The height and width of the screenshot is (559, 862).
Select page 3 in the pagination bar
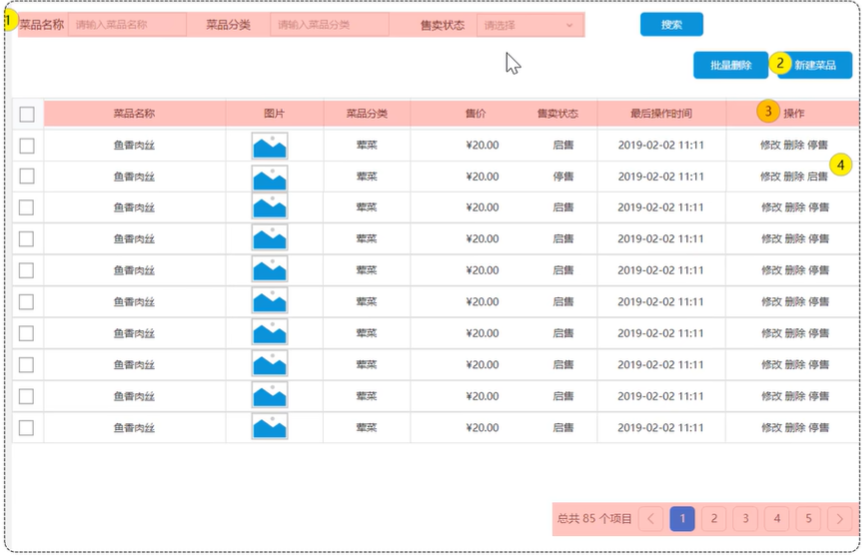pyautogui.click(x=745, y=519)
